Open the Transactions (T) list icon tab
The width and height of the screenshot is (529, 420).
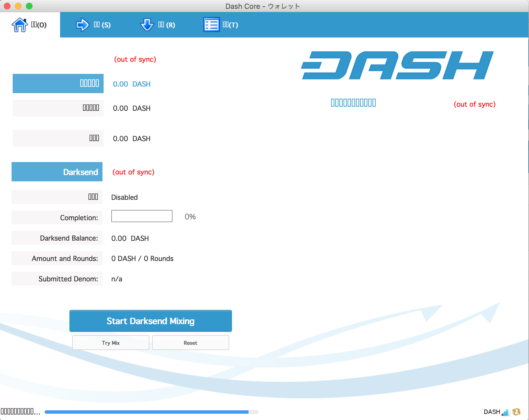[221, 25]
